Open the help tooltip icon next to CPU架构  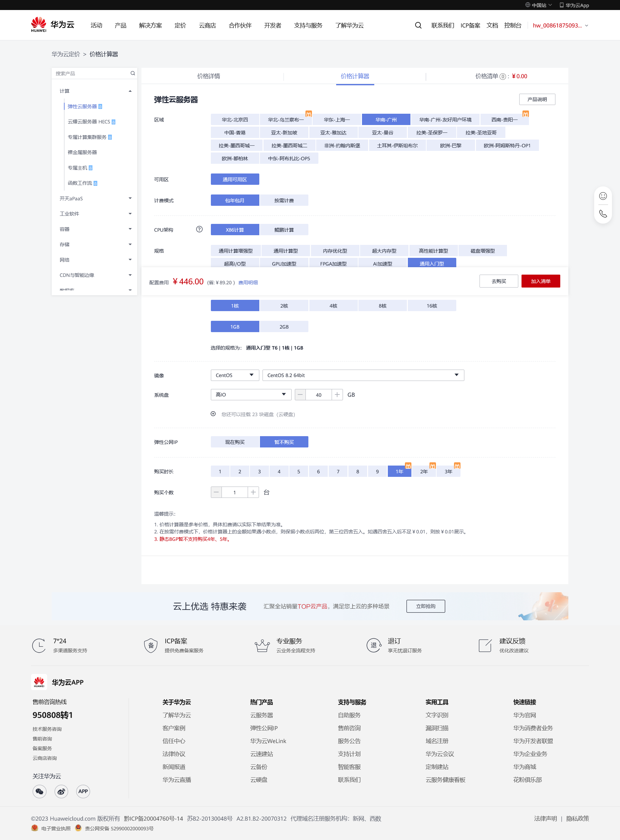(x=199, y=229)
